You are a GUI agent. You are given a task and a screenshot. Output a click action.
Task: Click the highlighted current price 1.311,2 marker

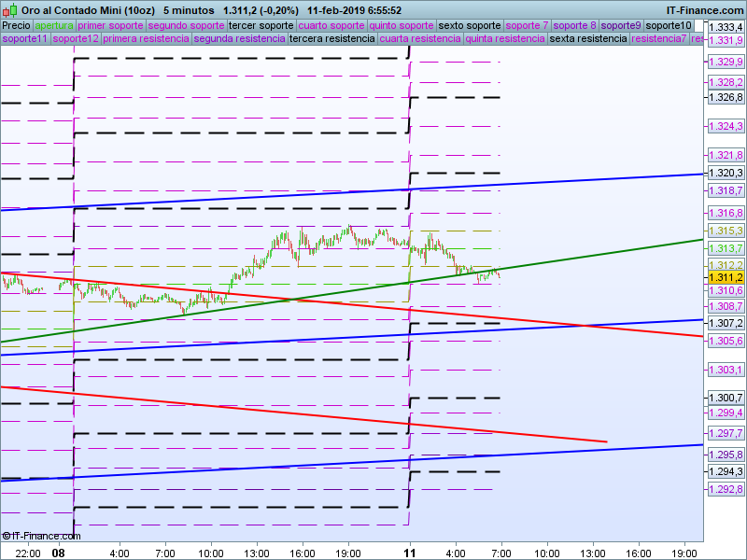tap(726, 277)
